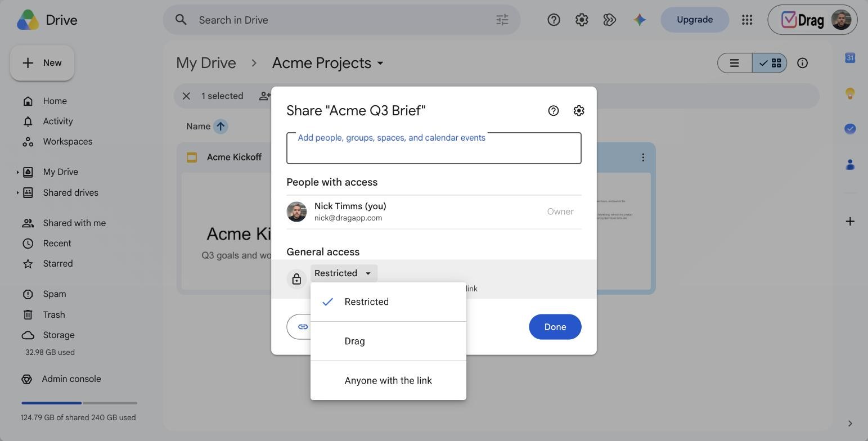Open Contacts side panel icon

(850, 164)
